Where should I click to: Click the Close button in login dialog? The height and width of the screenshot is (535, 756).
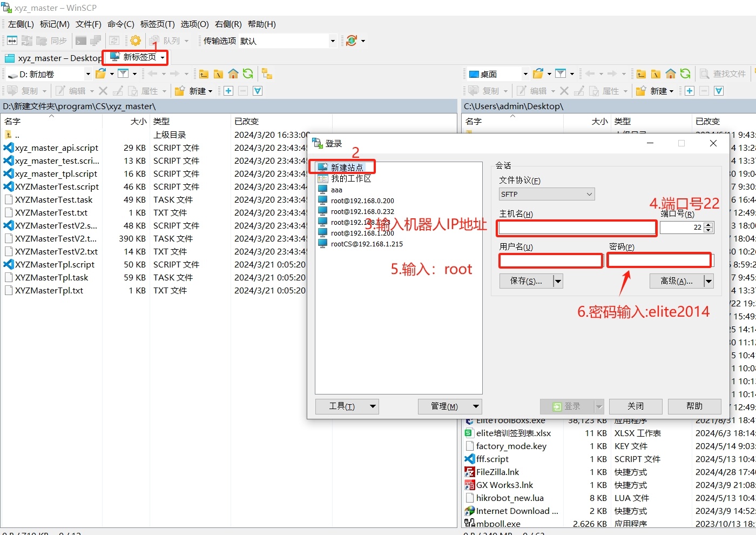tap(636, 406)
